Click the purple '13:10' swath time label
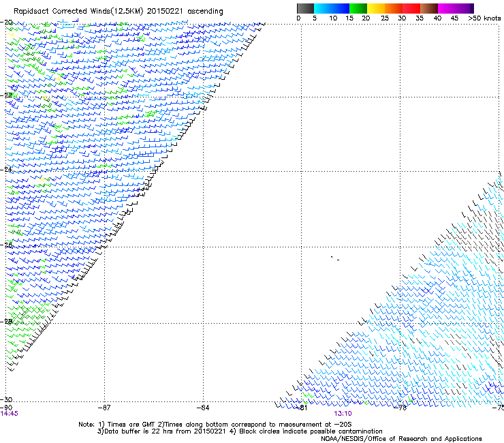Image resolution: width=504 pixels, height=443 pixels. coord(343,414)
